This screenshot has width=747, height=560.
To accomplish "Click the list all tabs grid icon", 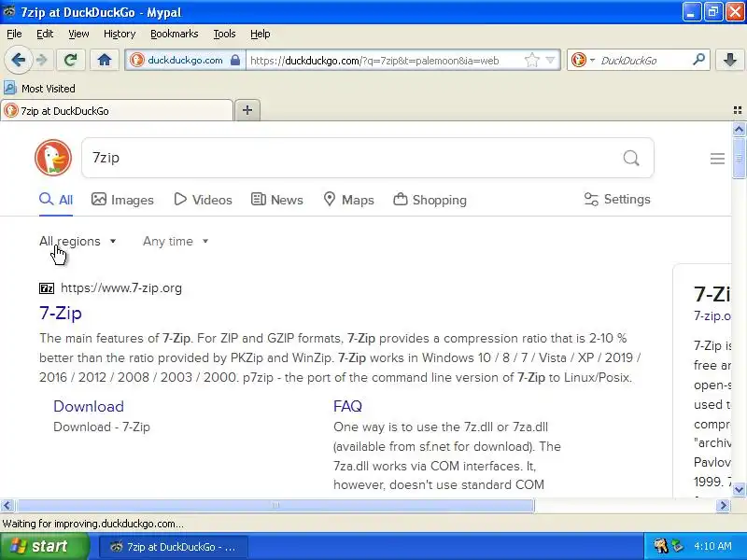I will click(x=738, y=110).
